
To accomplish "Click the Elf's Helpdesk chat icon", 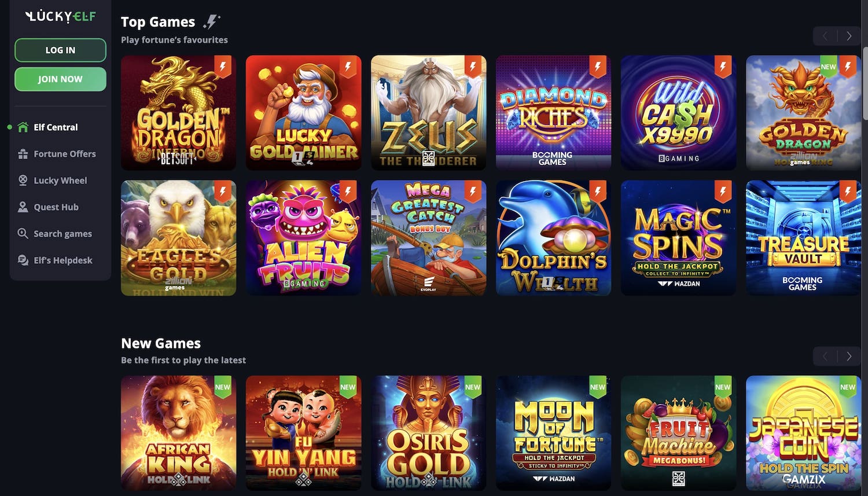I will [23, 260].
